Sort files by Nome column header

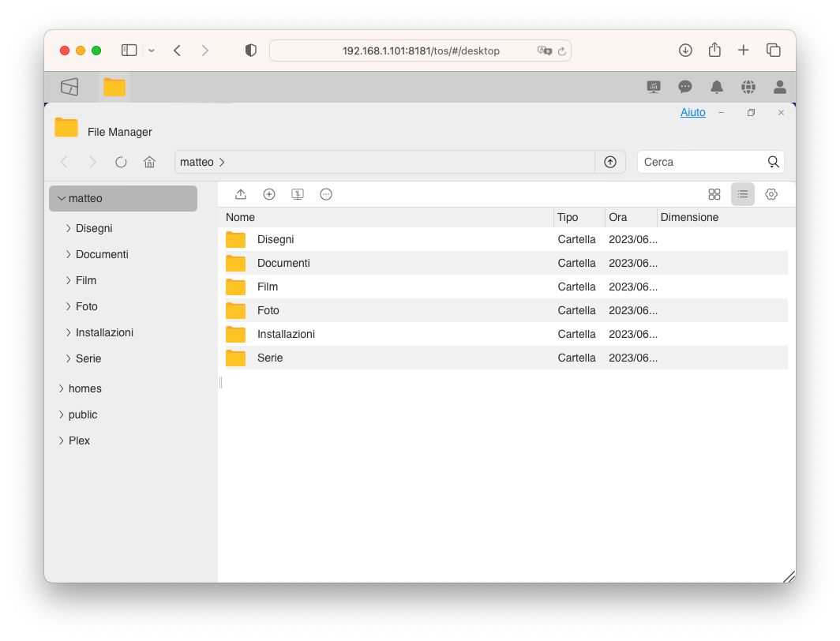[x=241, y=217]
